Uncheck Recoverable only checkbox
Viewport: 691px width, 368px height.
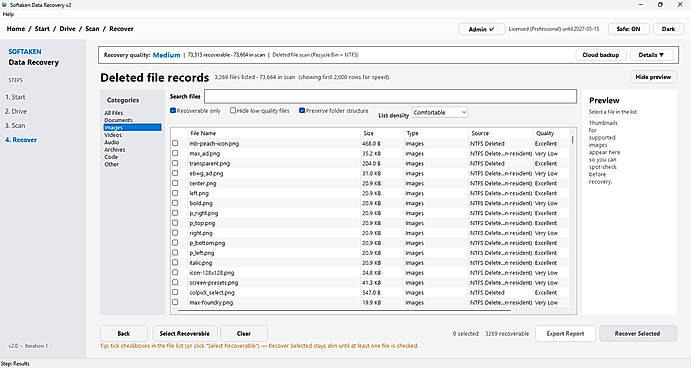(173, 111)
